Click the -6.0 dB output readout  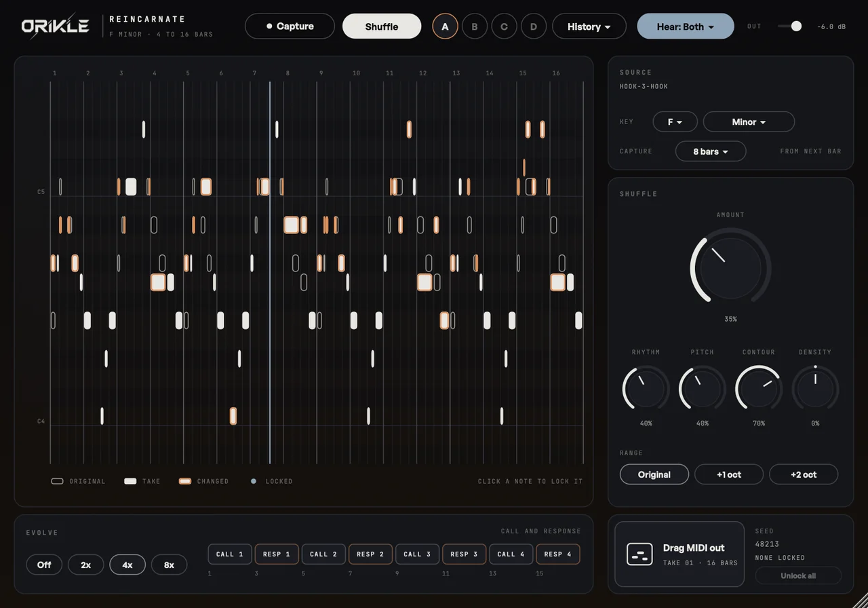click(x=831, y=26)
